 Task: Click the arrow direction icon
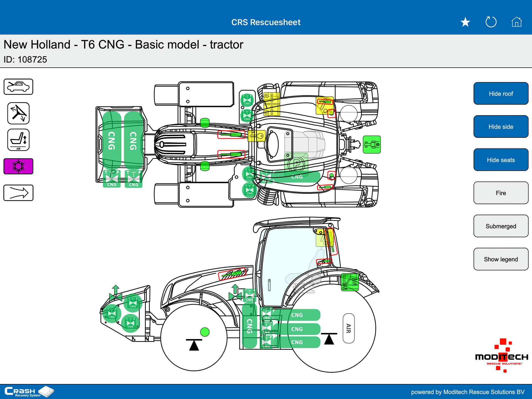pos(18,193)
